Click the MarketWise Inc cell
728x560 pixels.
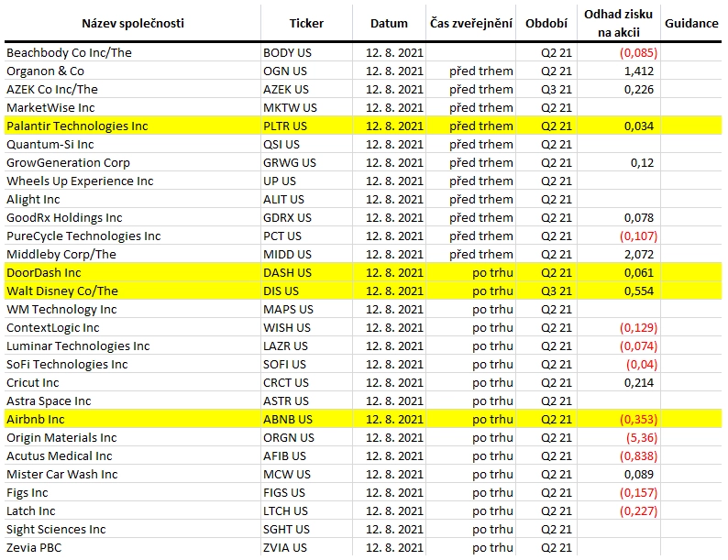(132, 107)
